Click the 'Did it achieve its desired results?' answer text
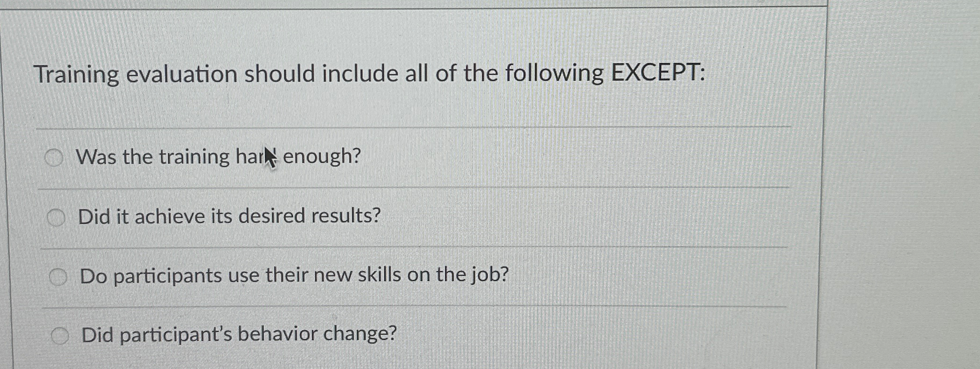 (230, 217)
